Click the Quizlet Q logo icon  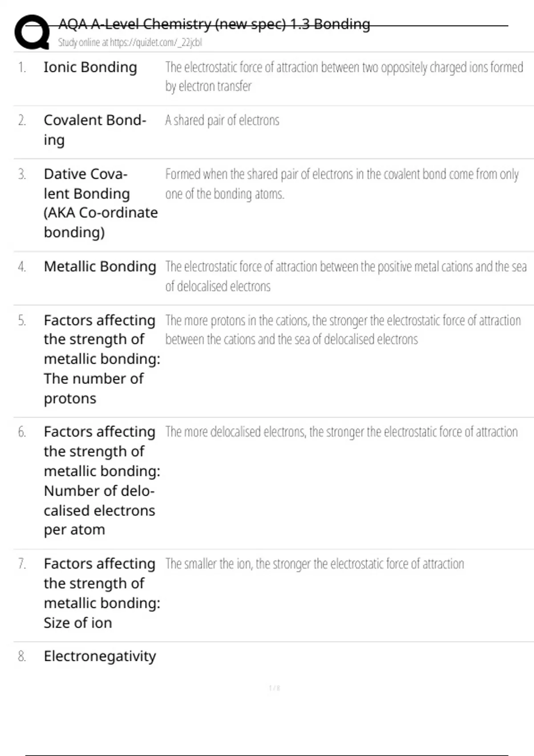[32, 32]
